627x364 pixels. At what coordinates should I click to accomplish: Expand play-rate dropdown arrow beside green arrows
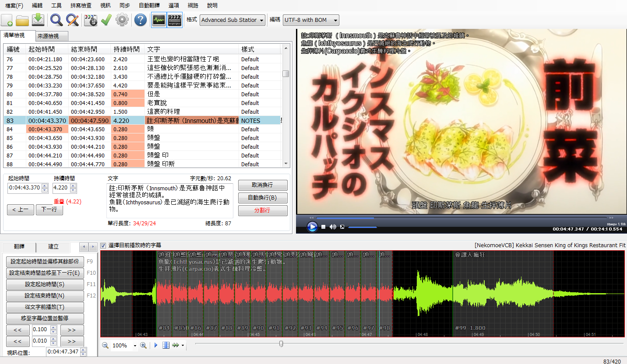[x=183, y=346]
